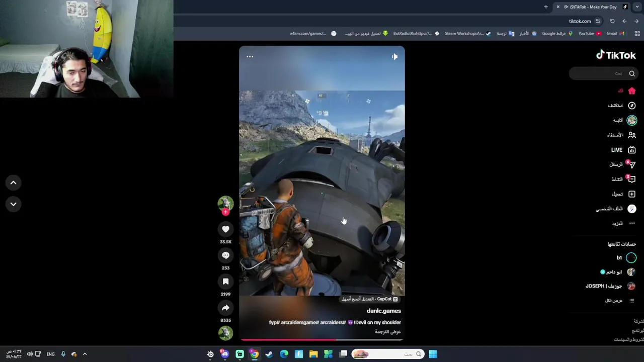Bookmark the video to favorites
The width and height of the screenshot is (644, 362).
point(225,282)
